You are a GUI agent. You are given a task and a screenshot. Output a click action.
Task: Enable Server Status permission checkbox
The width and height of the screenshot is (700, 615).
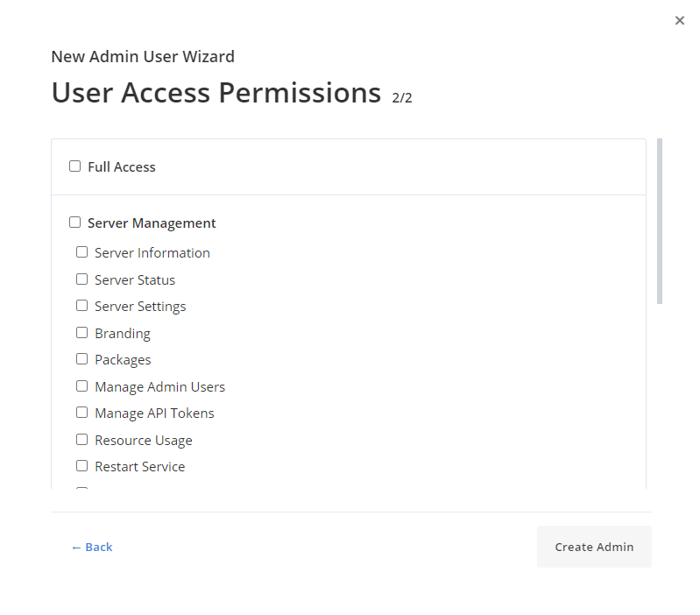click(82, 279)
